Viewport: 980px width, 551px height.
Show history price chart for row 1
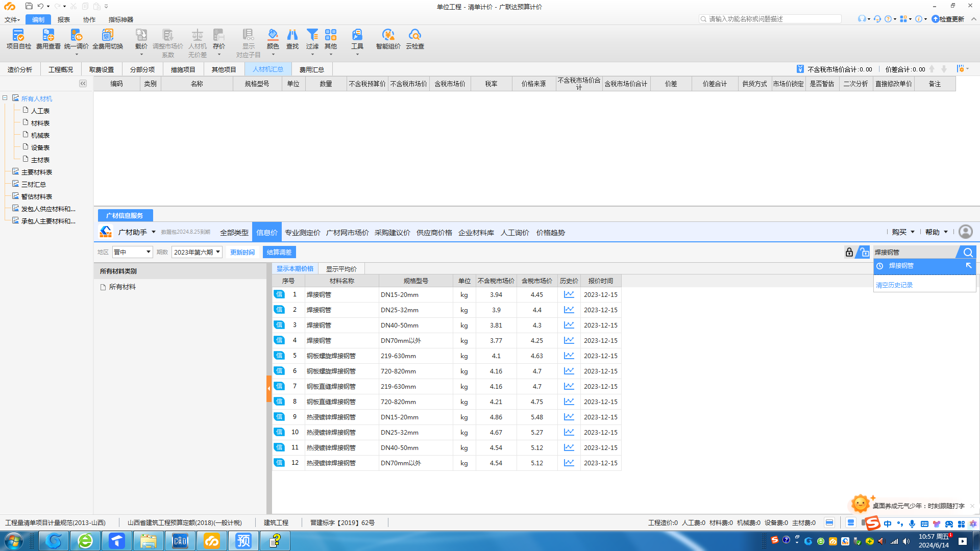569,294
